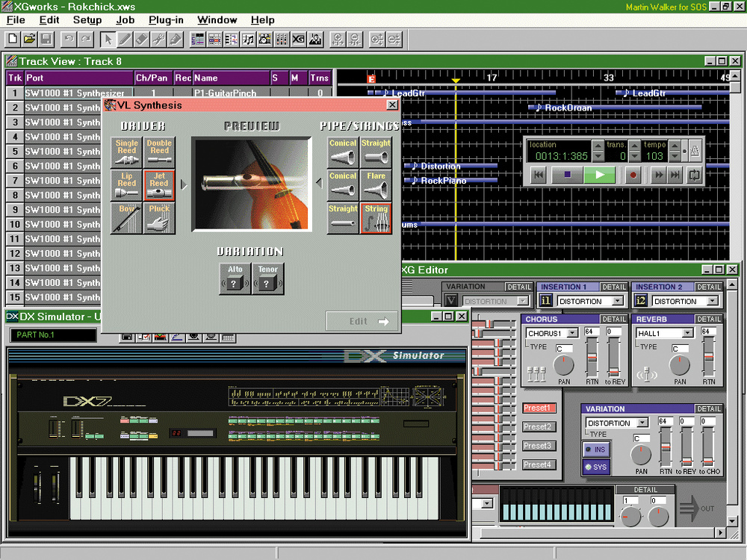
Task: Expand the Reverb HALL1 type dropdown
Action: pyautogui.click(x=686, y=333)
